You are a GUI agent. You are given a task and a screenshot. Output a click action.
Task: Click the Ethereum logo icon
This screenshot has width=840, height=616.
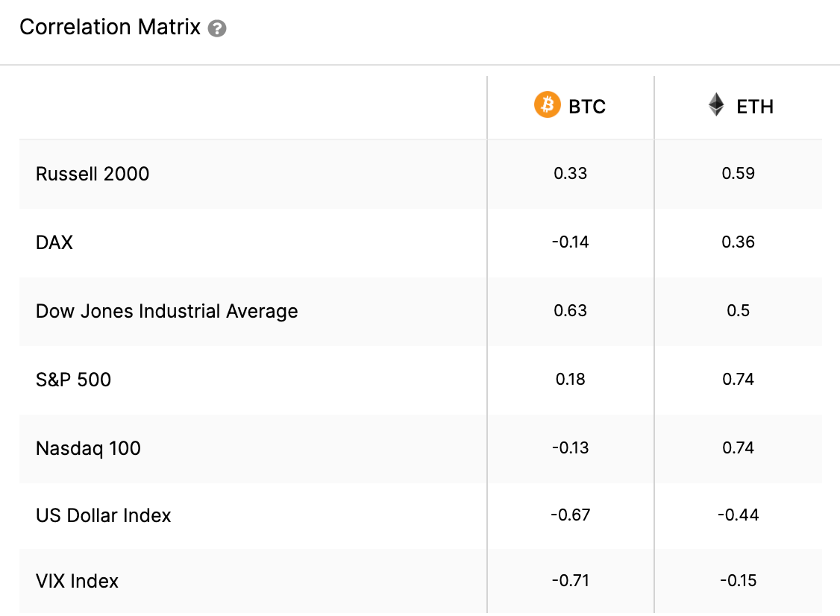point(716,105)
